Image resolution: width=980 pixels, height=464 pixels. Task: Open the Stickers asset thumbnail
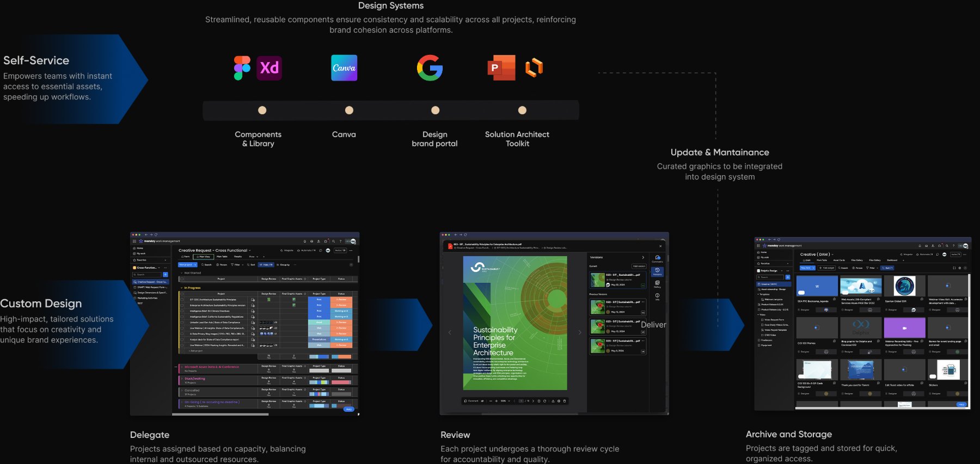coord(948,370)
